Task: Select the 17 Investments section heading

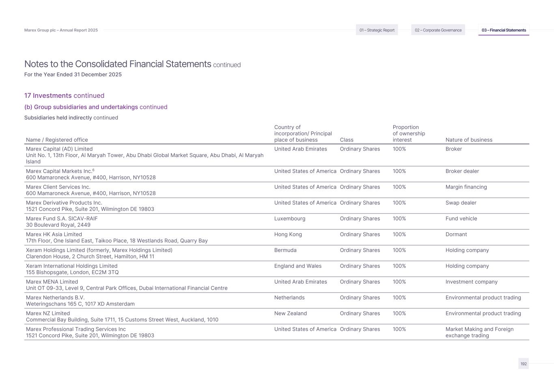Action: coord(64,96)
